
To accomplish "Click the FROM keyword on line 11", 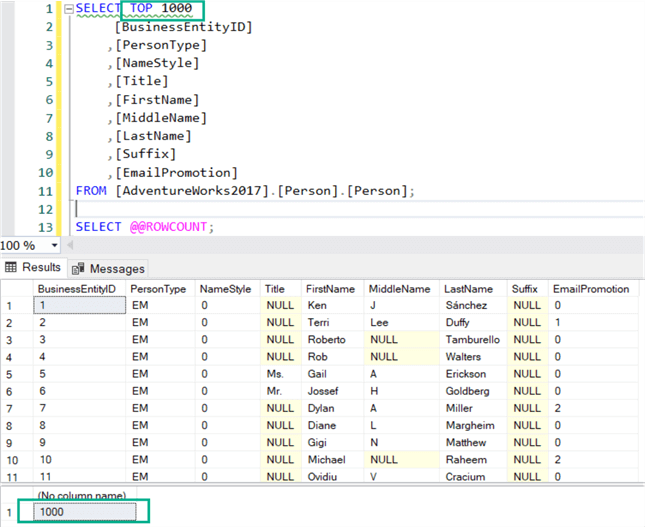I will coord(91,191).
